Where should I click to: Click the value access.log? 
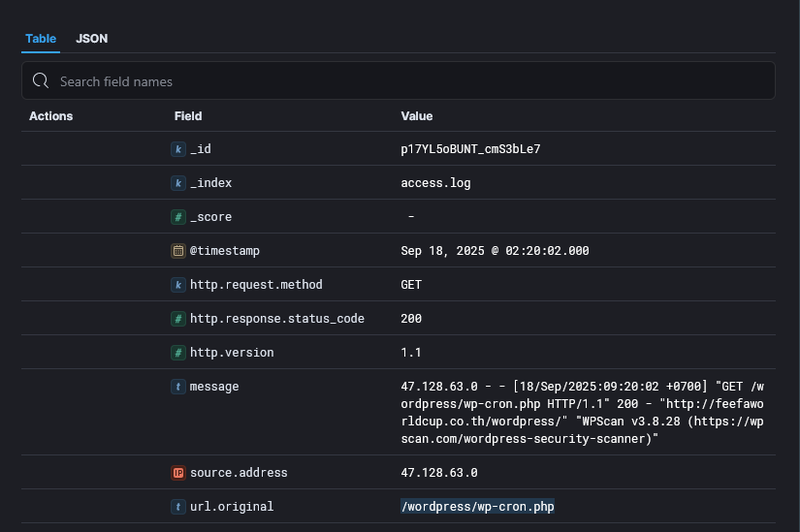pyautogui.click(x=436, y=183)
